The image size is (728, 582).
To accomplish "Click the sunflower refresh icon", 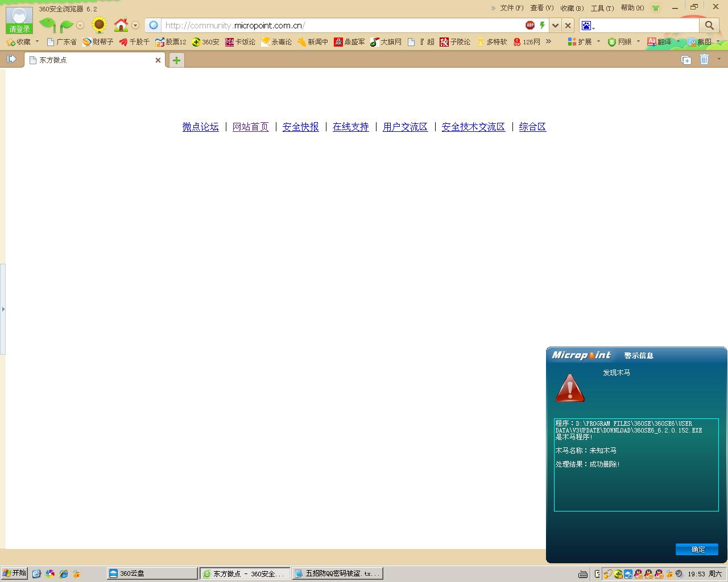I will [100, 24].
